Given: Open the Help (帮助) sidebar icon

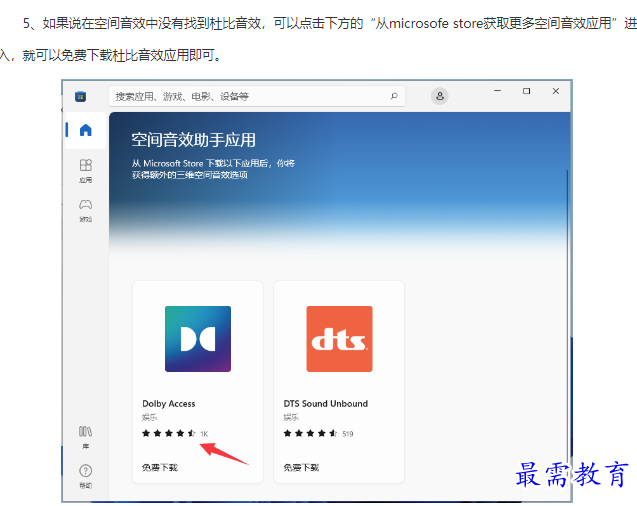Looking at the screenshot, I should pos(86,476).
